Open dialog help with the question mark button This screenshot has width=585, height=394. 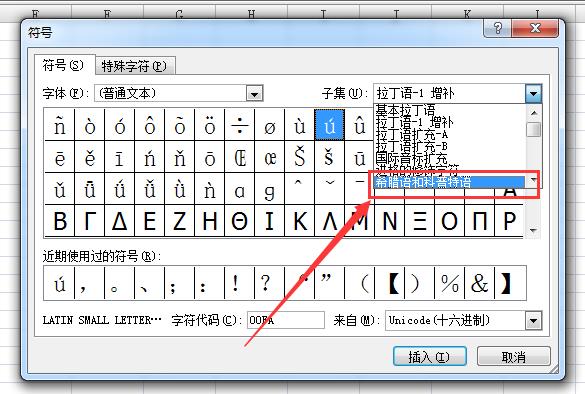498,28
